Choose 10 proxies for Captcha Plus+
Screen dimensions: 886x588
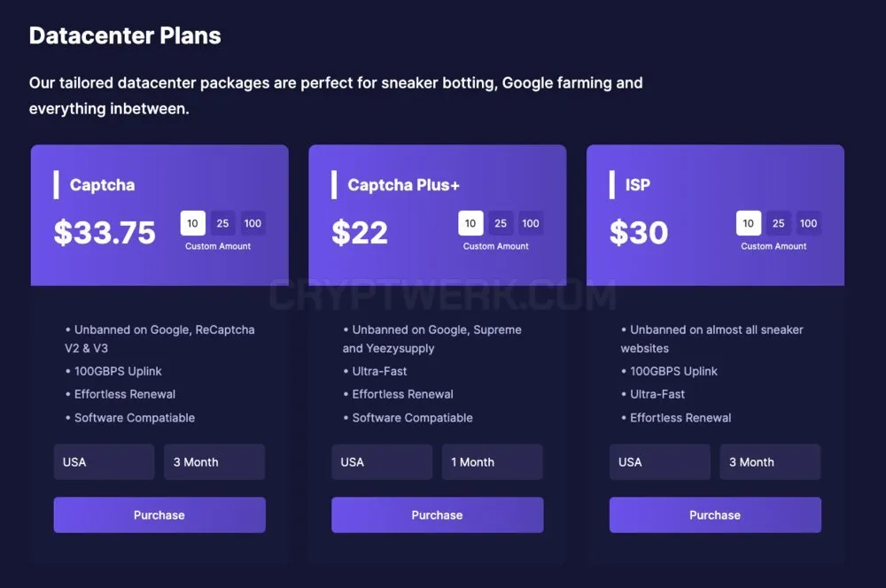[x=470, y=223]
